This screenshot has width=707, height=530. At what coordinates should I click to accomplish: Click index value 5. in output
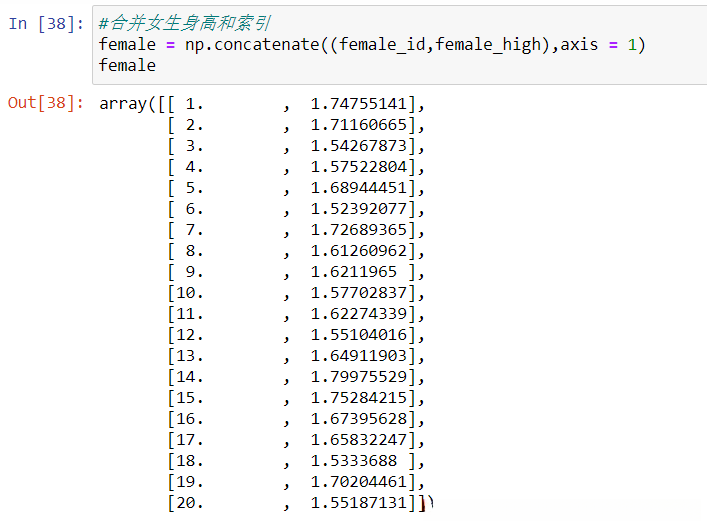194,188
